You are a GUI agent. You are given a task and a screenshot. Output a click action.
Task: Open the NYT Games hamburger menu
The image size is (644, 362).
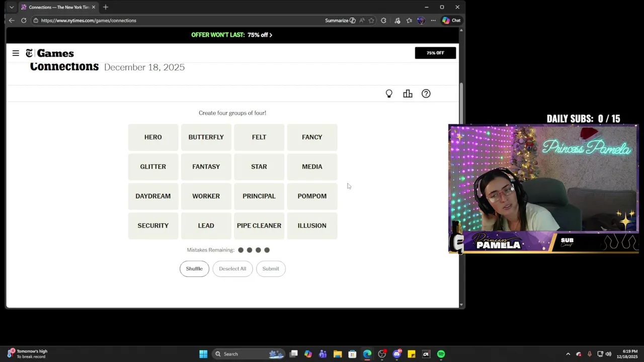coord(16,53)
